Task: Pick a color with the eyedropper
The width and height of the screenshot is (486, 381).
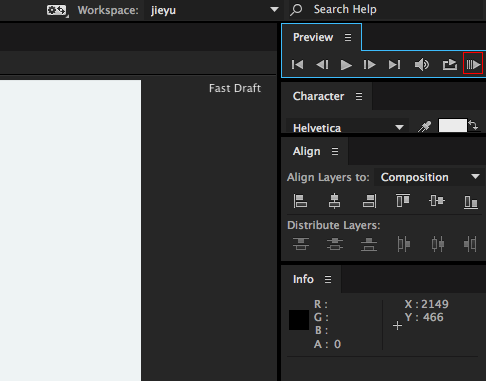Action: pyautogui.click(x=424, y=127)
